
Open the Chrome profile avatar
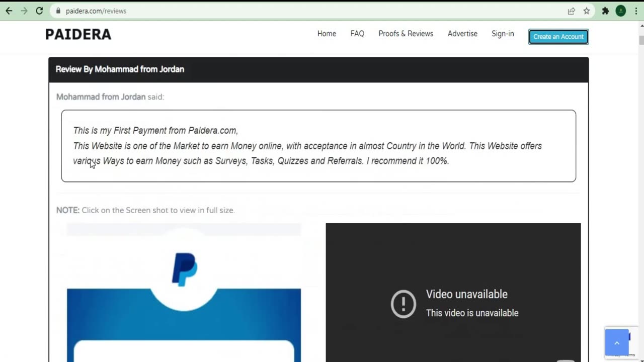click(x=621, y=11)
